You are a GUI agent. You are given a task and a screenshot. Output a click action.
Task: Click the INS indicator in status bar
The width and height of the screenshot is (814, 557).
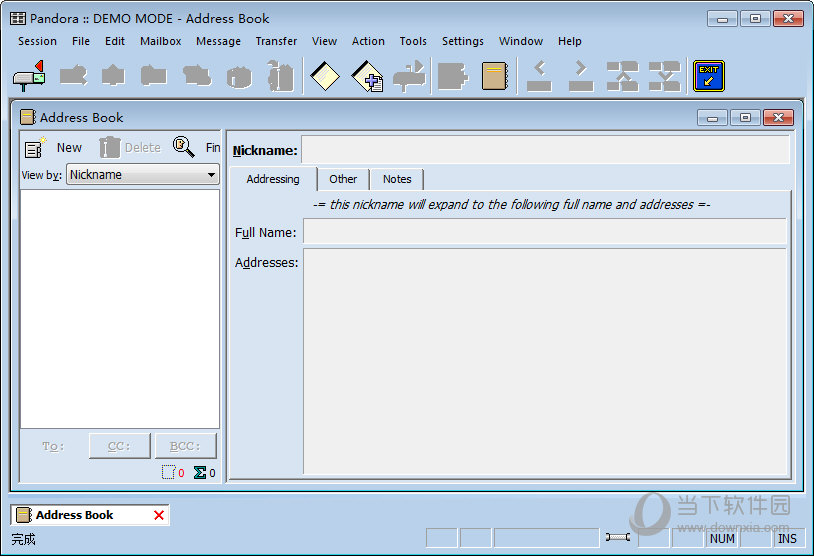787,538
